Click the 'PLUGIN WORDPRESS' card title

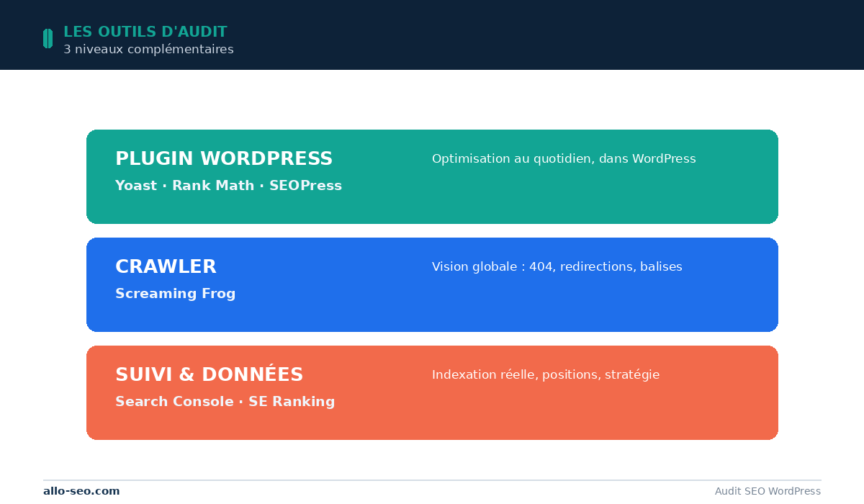pos(224,159)
